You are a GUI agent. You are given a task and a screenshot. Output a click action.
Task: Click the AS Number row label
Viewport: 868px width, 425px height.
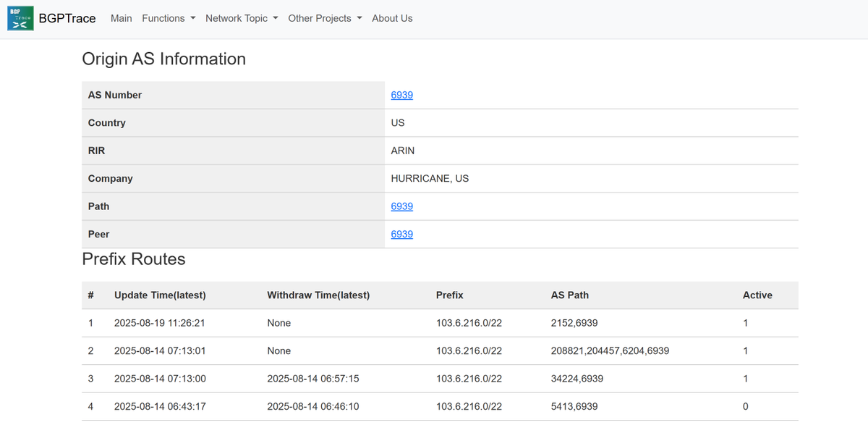115,95
